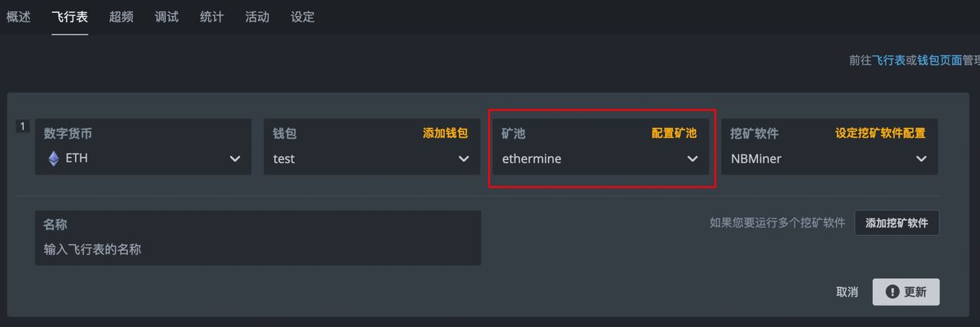Image resolution: width=980 pixels, height=327 pixels.
Task: Select the 飞行表 tab
Action: [70, 17]
